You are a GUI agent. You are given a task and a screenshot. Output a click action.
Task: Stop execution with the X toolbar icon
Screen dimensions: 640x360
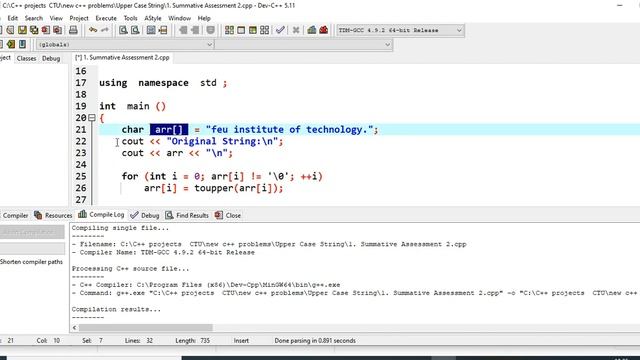(x=296, y=30)
